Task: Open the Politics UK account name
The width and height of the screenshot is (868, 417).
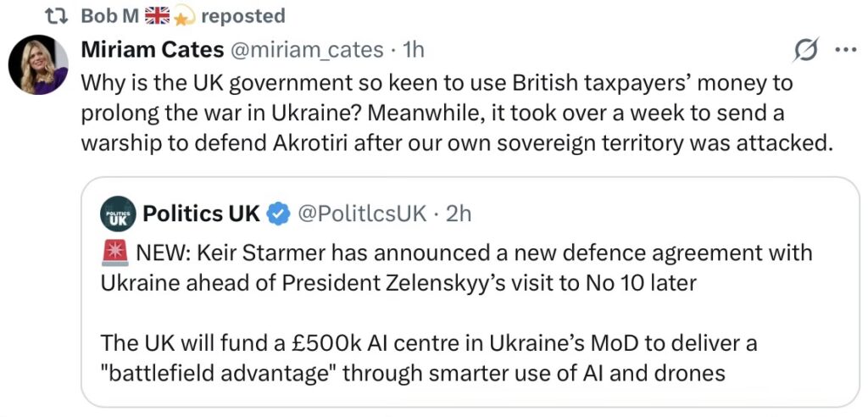Action: 200,214
